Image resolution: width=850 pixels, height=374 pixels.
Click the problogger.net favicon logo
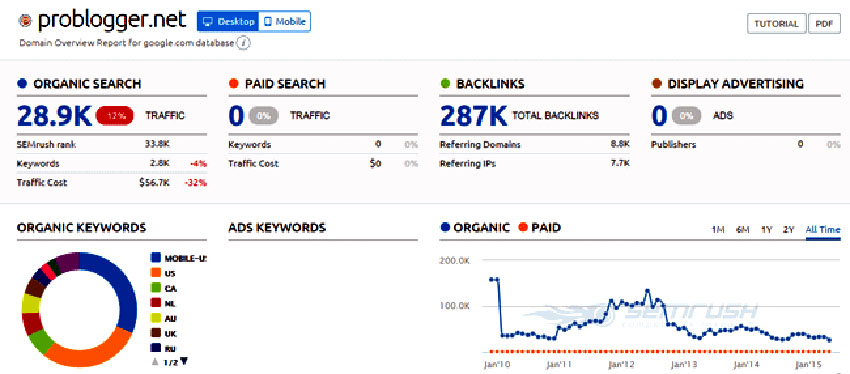click(x=25, y=21)
